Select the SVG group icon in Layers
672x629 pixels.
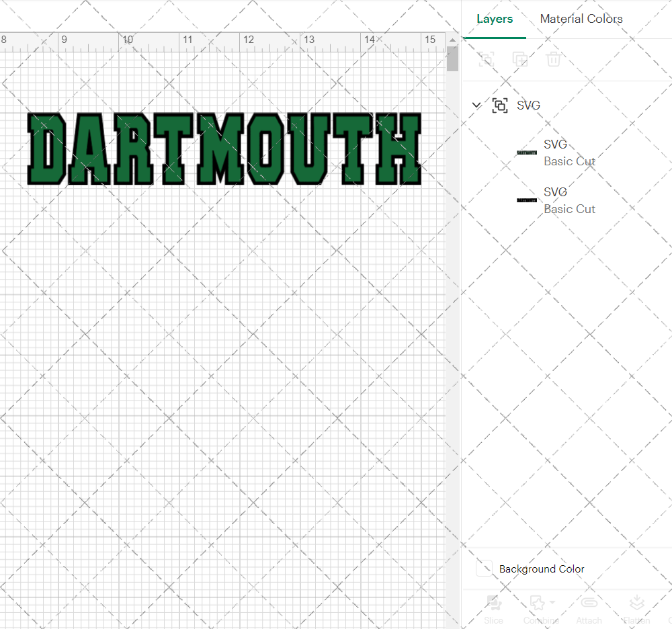[500, 105]
